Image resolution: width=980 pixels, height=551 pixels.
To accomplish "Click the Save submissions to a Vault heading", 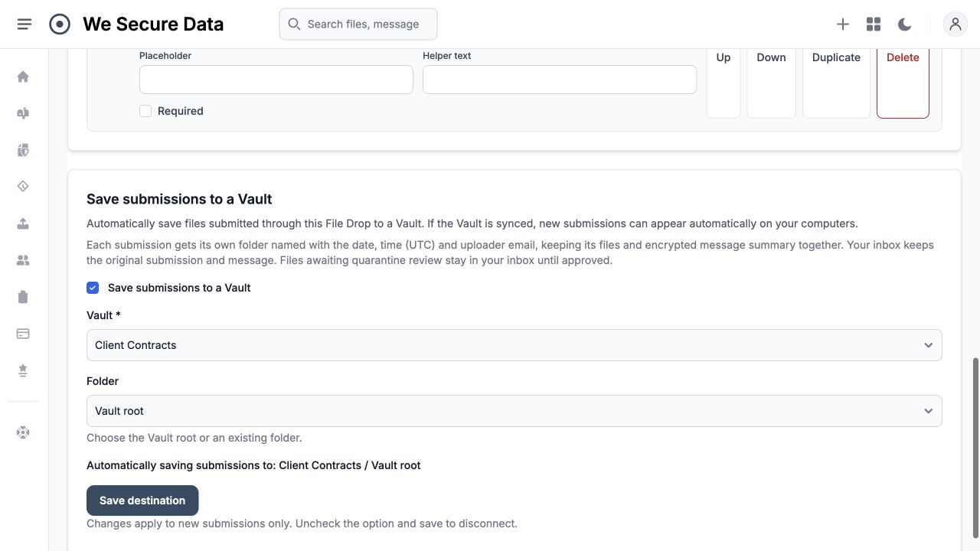I will [x=179, y=199].
